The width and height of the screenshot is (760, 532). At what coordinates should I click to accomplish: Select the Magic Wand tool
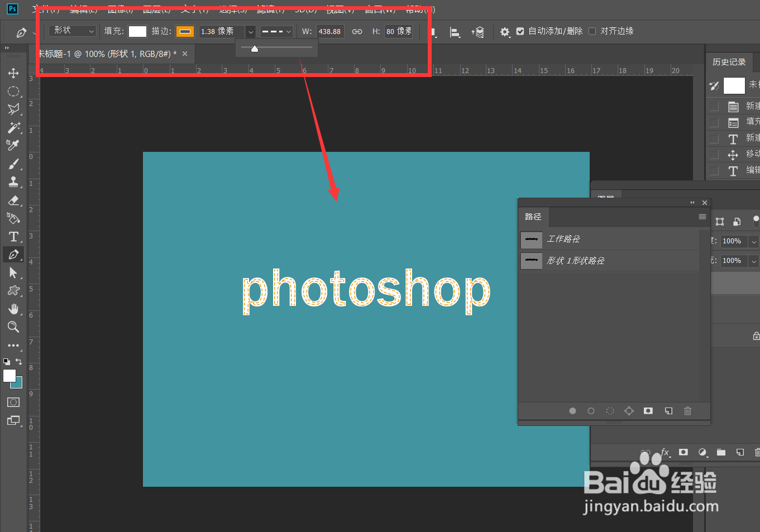pos(13,127)
